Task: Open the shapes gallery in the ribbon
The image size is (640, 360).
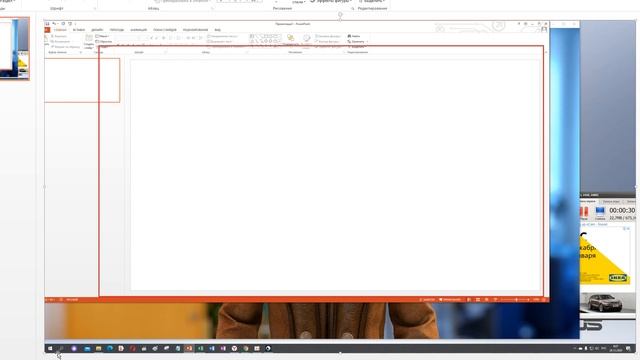Action: (265, 39)
